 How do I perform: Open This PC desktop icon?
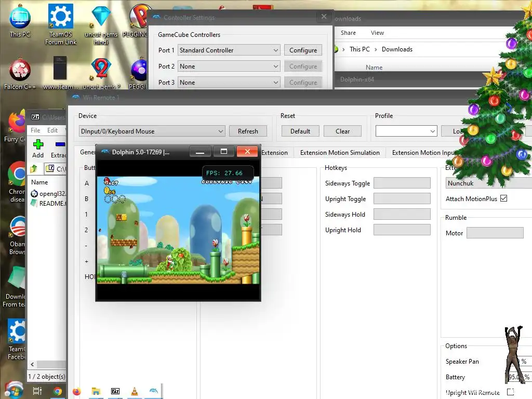[x=20, y=21]
